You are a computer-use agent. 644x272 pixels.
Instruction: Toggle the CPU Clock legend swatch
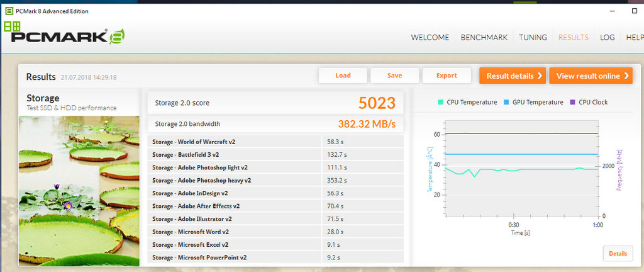click(572, 102)
